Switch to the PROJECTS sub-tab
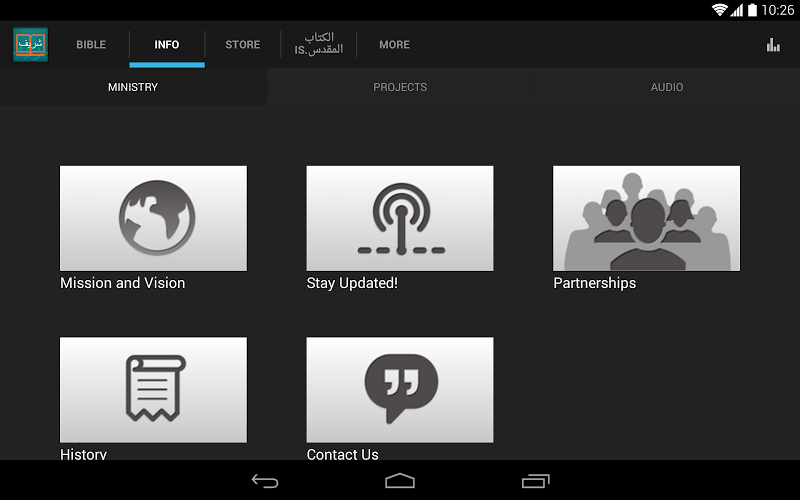This screenshot has height=500, width=800. 400,87
